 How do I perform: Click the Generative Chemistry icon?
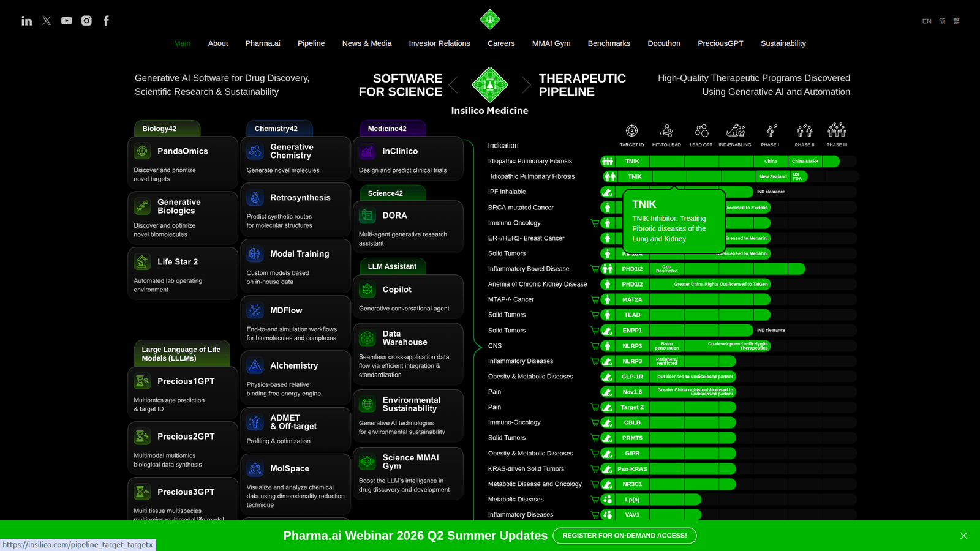pyautogui.click(x=255, y=151)
